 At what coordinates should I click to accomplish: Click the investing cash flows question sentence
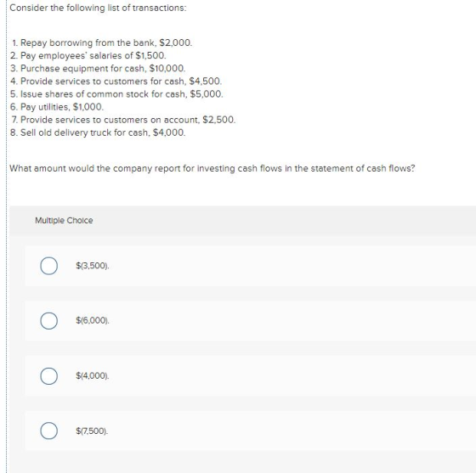(x=212, y=168)
